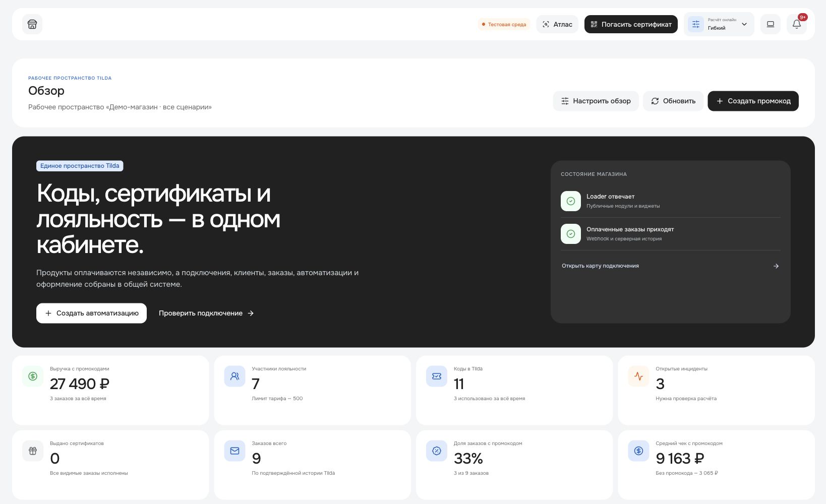The height and width of the screenshot is (504, 826).
Task: Click the text Лимит тарифа — 500
Action: coord(277,399)
